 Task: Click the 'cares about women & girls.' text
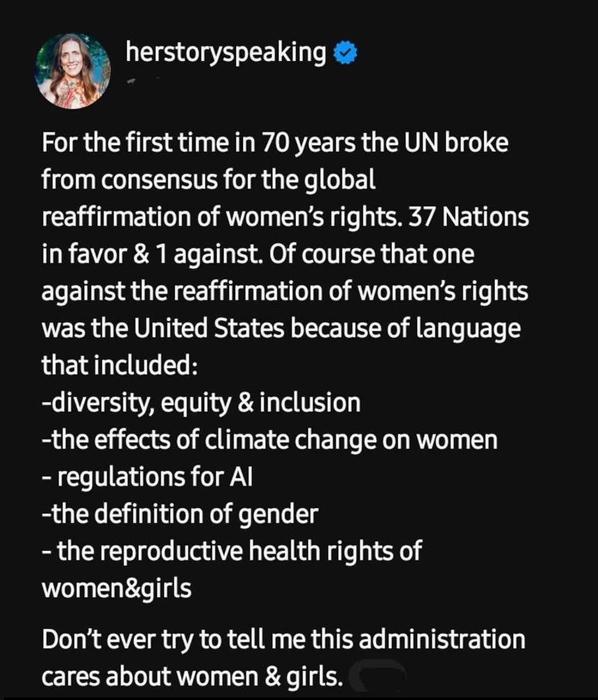click(x=193, y=676)
